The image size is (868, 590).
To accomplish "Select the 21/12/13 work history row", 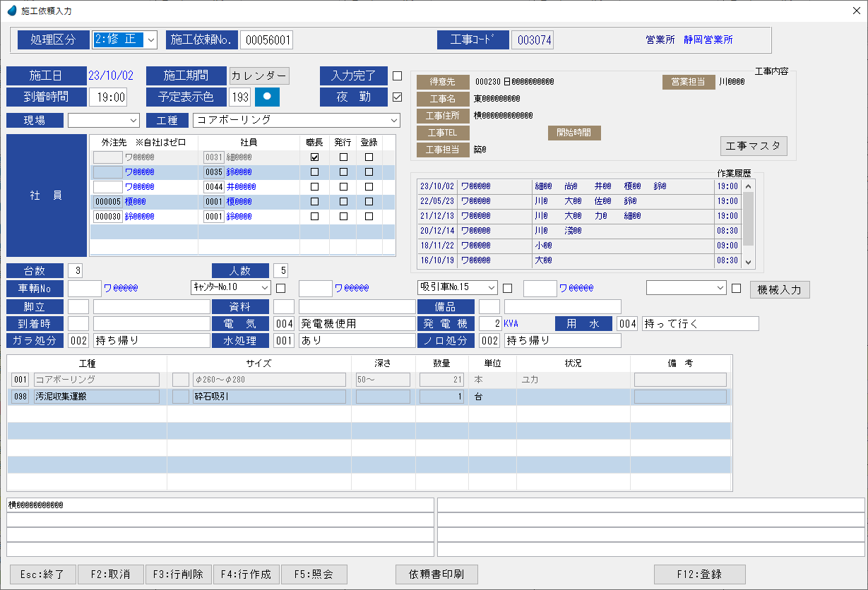I will coord(578,216).
